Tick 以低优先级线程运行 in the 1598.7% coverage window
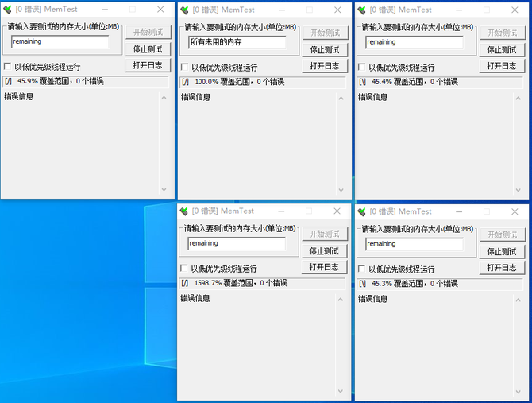This screenshot has height=403, width=532. 185,269
